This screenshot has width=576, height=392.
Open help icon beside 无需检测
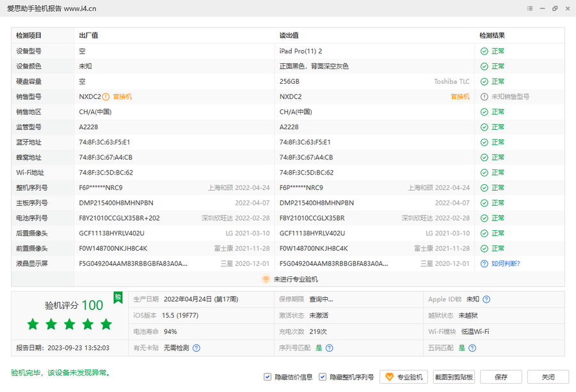(196, 348)
